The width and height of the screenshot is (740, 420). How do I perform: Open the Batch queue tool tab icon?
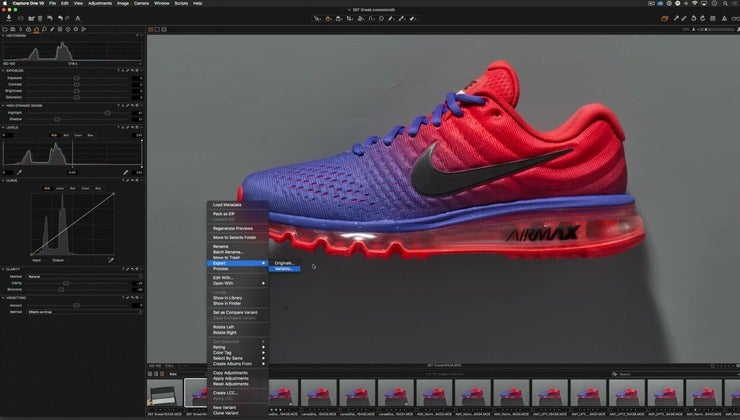coord(84,29)
